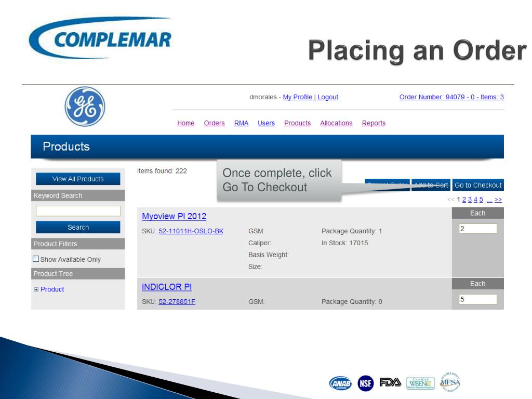The width and height of the screenshot is (532, 399).
Task: Click the Items found: 222 text
Action: click(x=162, y=171)
